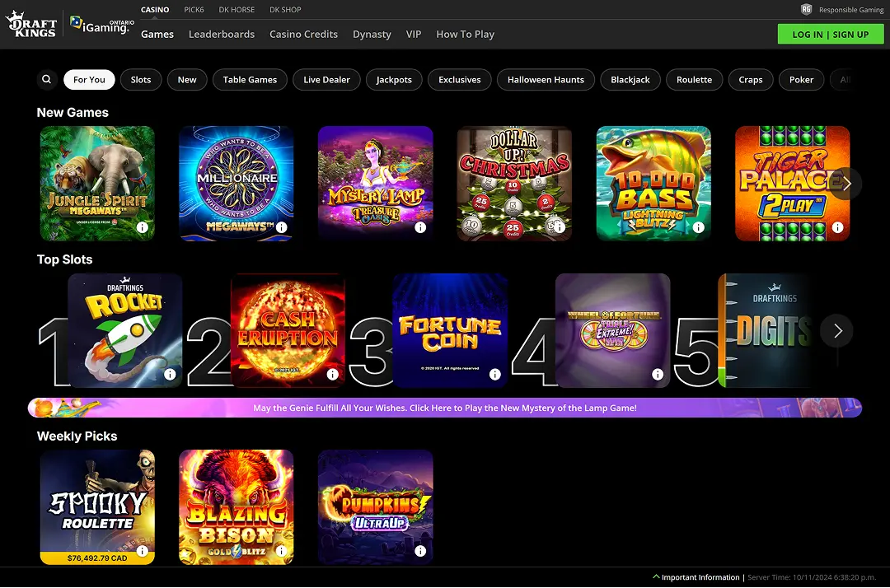
Task: Select the For You filter pill
Action: pos(89,79)
